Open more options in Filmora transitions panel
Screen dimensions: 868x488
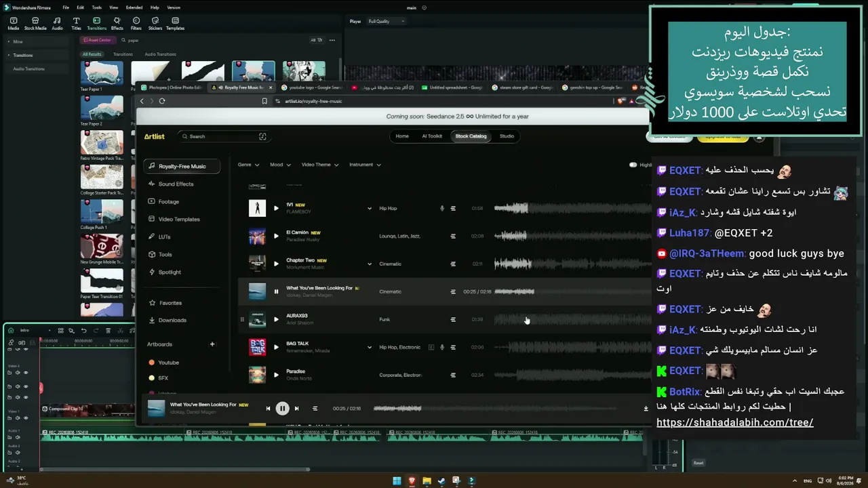pyautogui.click(x=332, y=40)
